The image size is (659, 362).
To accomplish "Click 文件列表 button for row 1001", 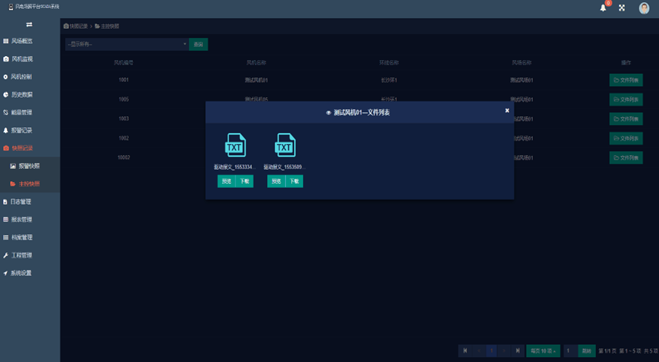I will [626, 80].
